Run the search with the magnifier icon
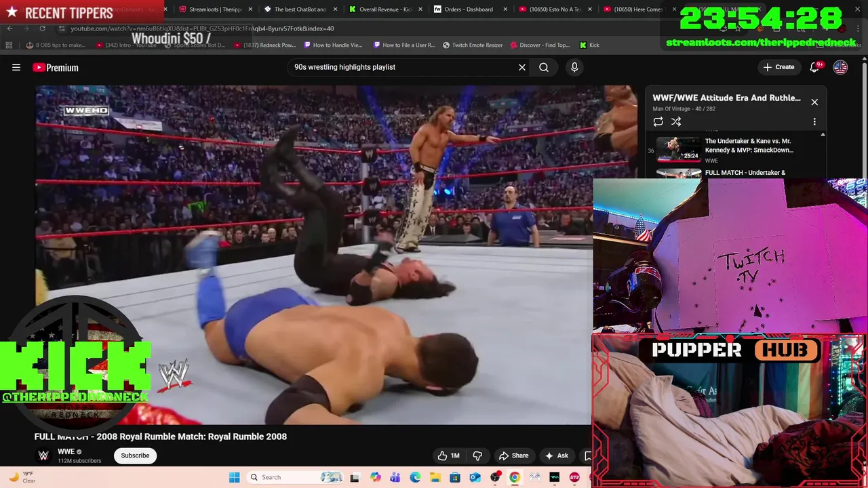The width and height of the screenshot is (868, 488). (544, 67)
